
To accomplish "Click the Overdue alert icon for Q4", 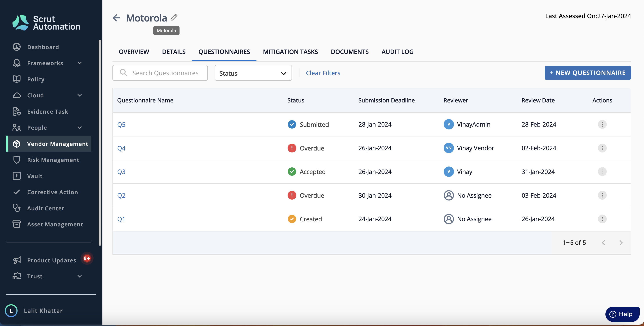I will point(292,148).
